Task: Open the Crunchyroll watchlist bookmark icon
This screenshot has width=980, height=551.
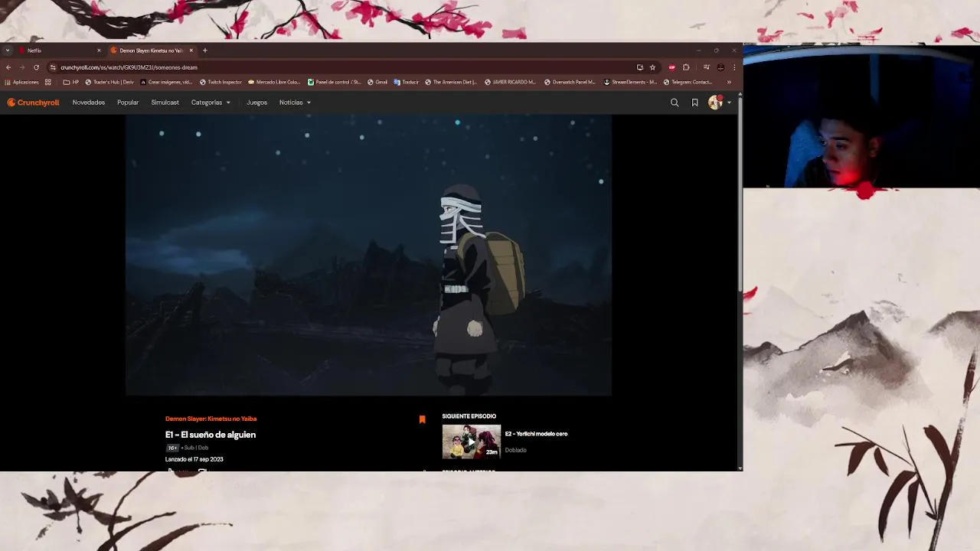Action: (x=694, y=103)
